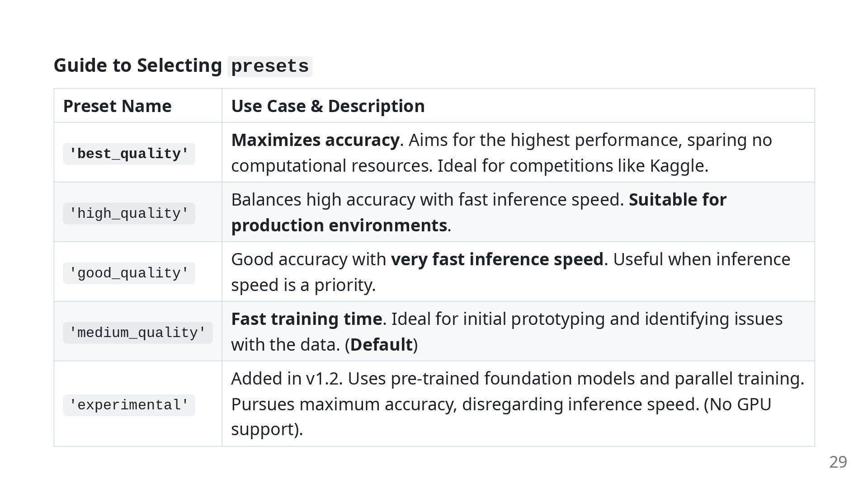Click the bold 'Fast training time' text
This screenshot has width=868, height=488.
pyautogui.click(x=307, y=319)
